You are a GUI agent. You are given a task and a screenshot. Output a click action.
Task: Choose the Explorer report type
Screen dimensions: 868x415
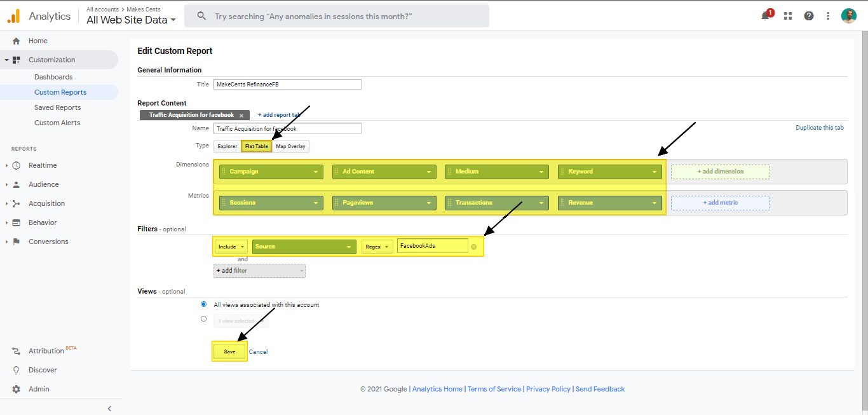click(227, 146)
